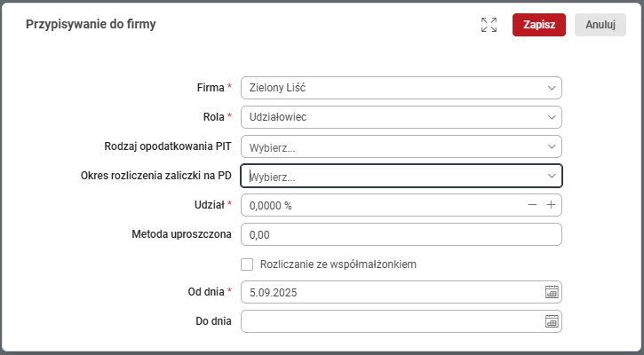The image size is (644, 355).
Task: Expand the Firma dropdown
Action: click(551, 88)
